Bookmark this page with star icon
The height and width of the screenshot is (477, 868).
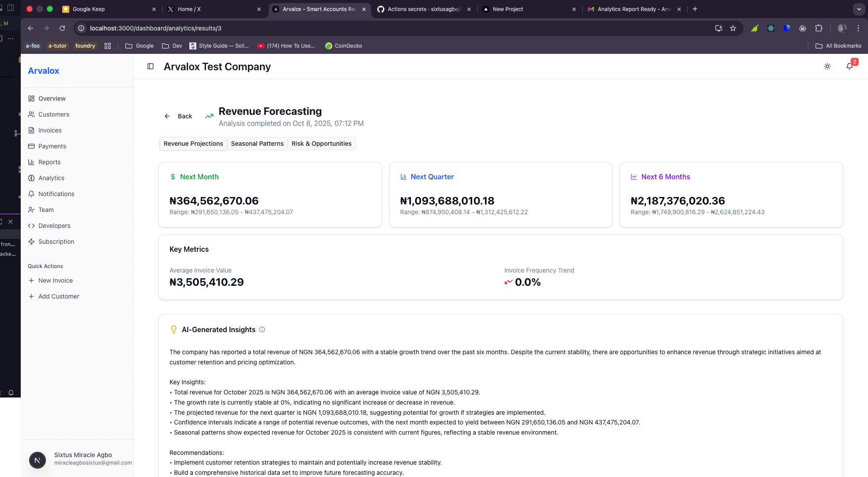(733, 28)
